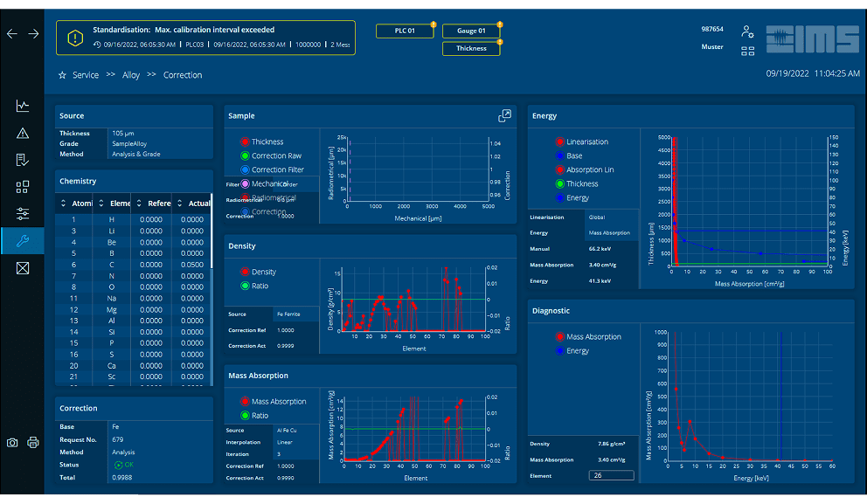Take a screenshot with the camera icon
Screen dimensions: 867x504
pyautogui.click(x=12, y=443)
